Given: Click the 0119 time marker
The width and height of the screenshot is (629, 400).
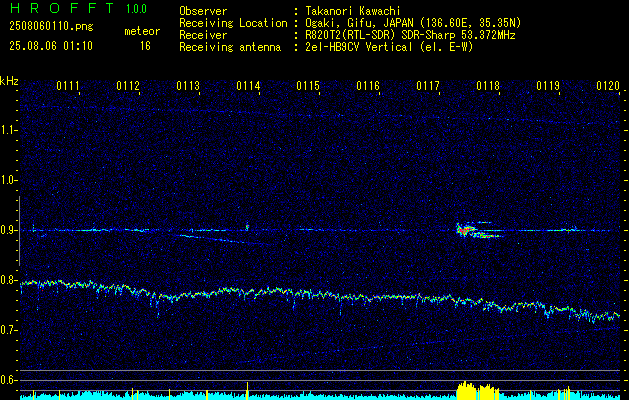Looking at the screenshot, I should coord(548,86).
